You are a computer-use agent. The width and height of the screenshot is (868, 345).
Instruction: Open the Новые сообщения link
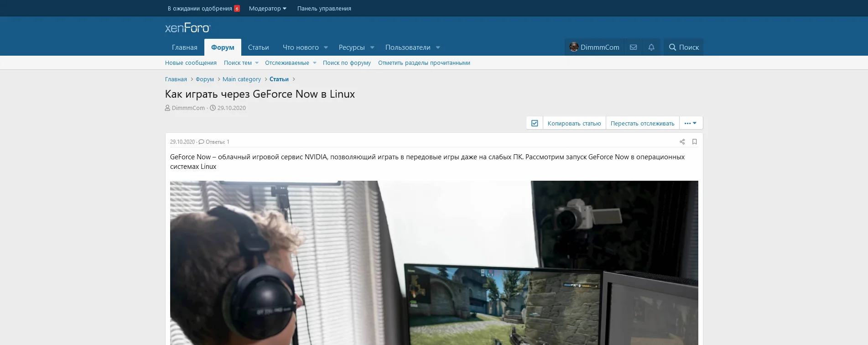tap(191, 63)
